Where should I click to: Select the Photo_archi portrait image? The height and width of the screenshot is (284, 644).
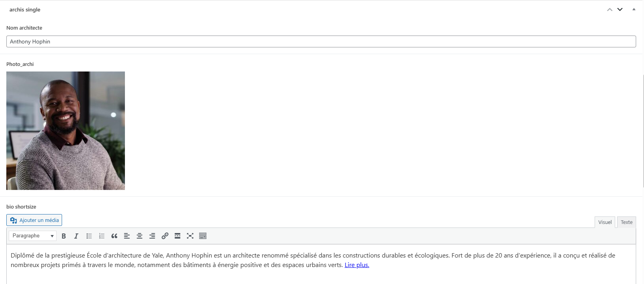66,131
